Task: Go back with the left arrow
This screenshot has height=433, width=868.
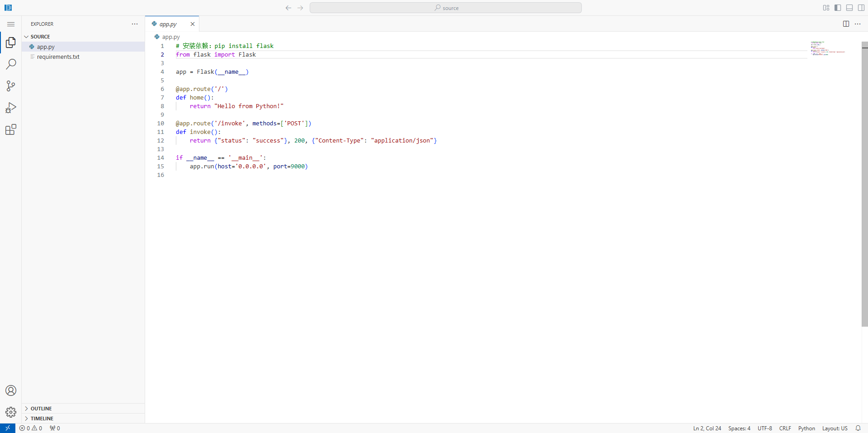Action: 288,8
